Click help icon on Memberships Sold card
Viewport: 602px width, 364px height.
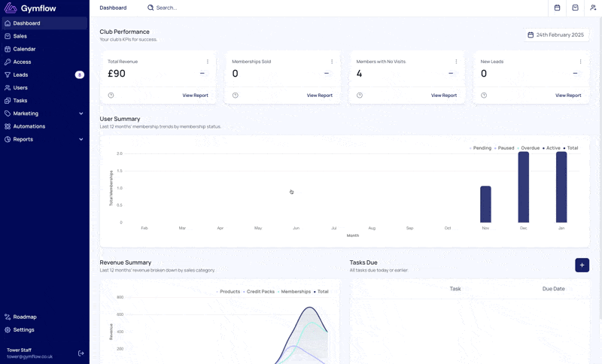click(x=236, y=95)
